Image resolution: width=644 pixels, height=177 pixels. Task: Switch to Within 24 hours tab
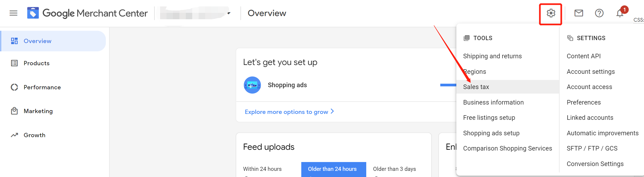(x=262, y=169)
